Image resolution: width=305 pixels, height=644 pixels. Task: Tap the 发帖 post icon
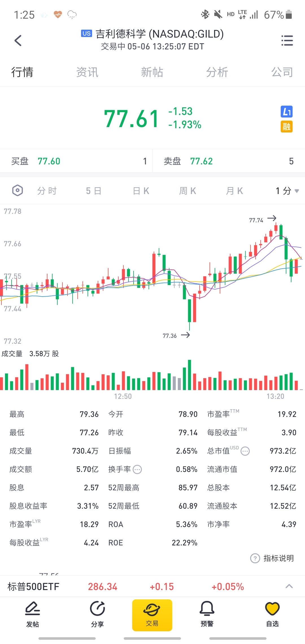pyautogui.click(x=32, y=613)
